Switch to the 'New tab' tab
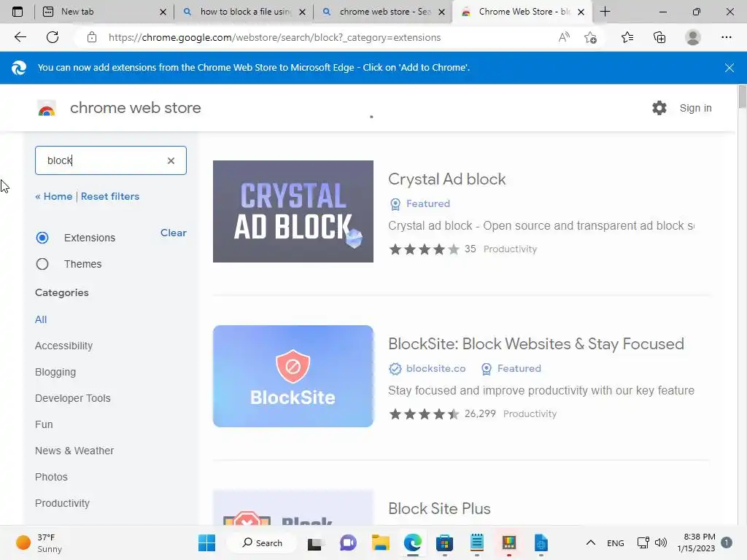The image size is (747, 560). coord(104,12)
